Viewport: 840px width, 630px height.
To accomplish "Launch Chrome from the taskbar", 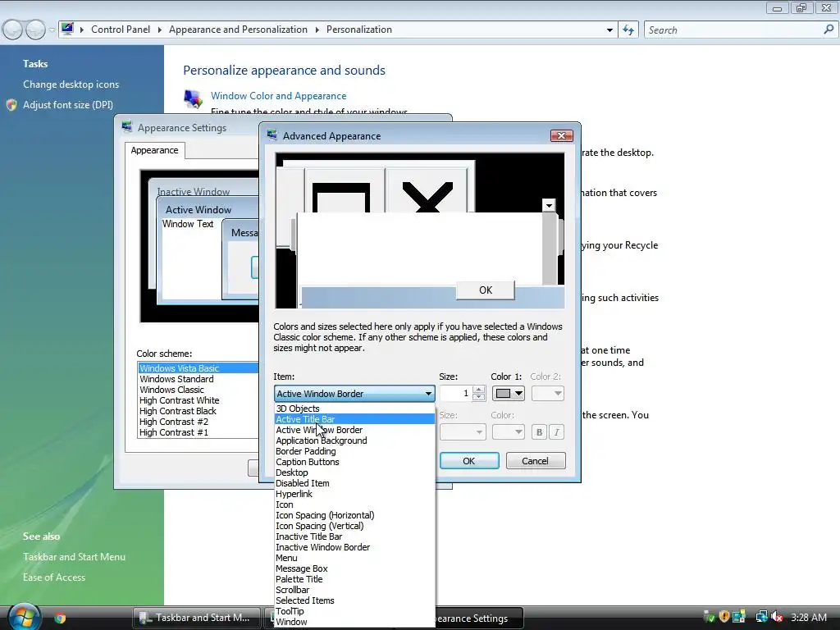I will (x=60, y=618).
